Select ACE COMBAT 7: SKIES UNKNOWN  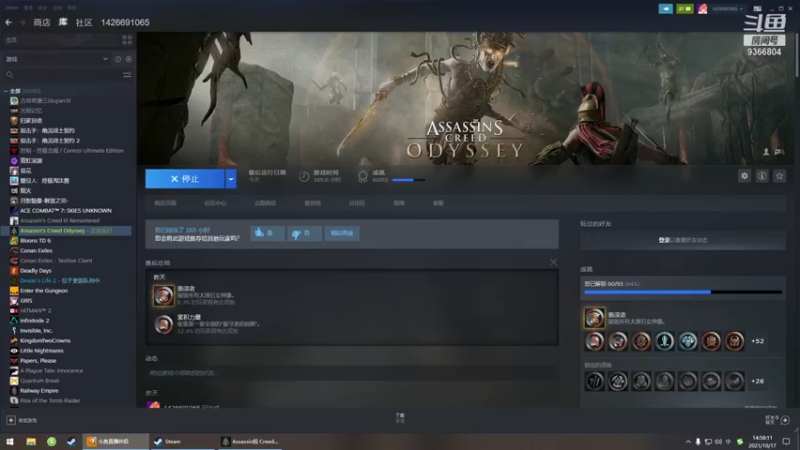click(x=65, y=211)
